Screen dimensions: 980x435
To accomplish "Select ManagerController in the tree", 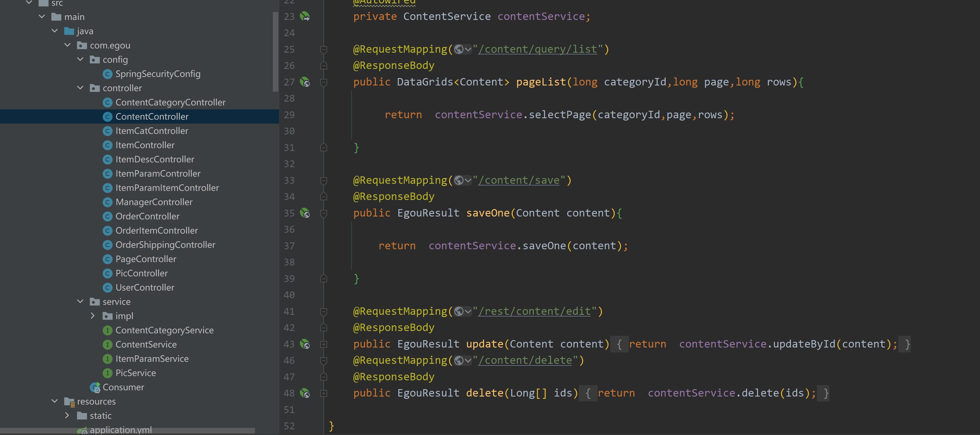I will [154, 202].
